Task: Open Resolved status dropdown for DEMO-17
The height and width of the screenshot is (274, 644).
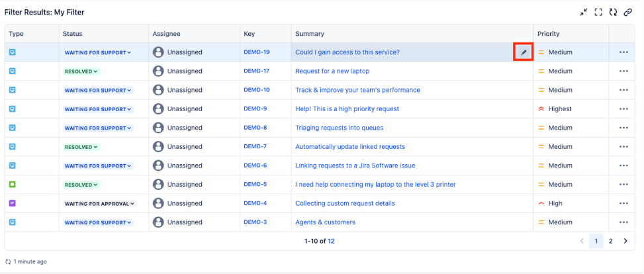Action: point(81,71)
